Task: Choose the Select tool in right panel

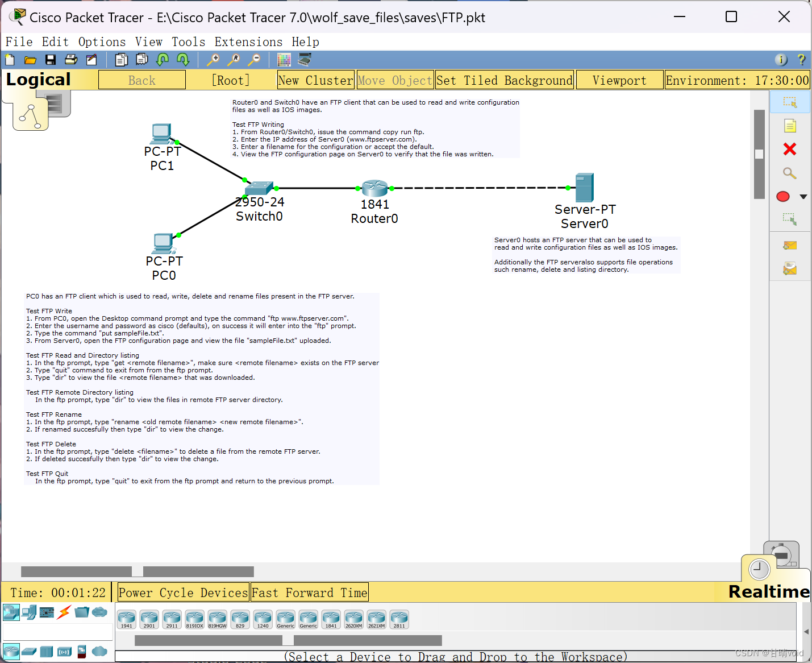Action: point(790,102)
